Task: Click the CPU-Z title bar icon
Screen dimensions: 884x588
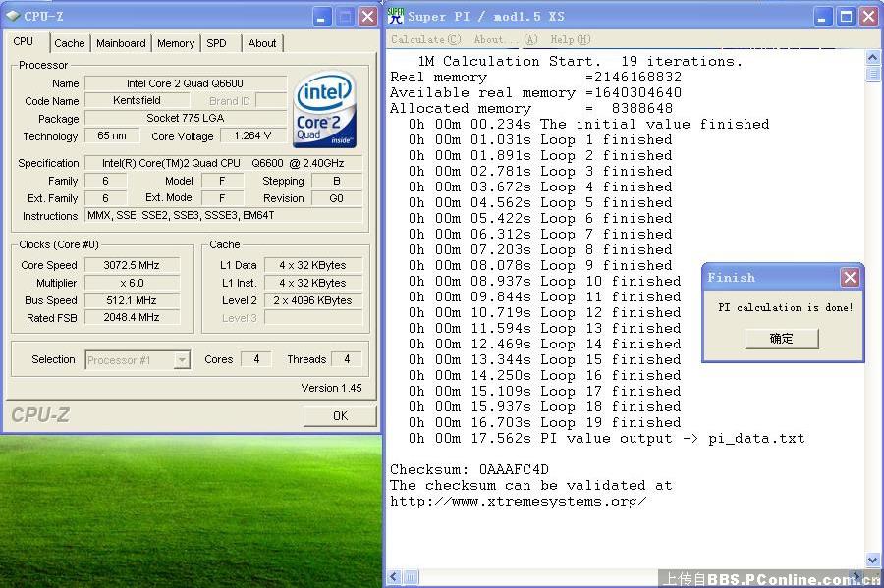Action: tap(13, 16)
